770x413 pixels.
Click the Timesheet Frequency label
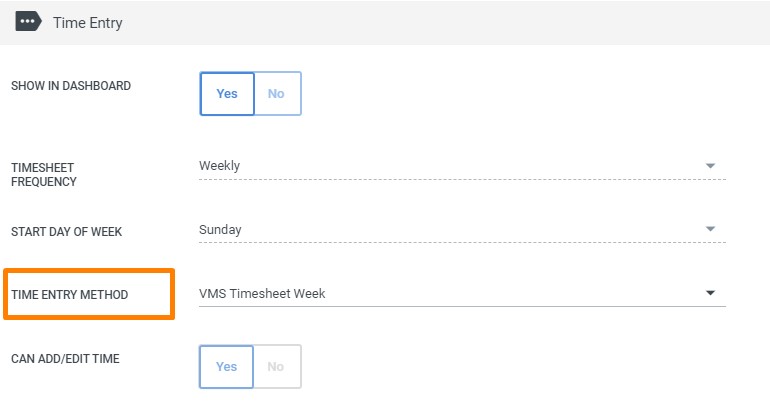[44, 174]
